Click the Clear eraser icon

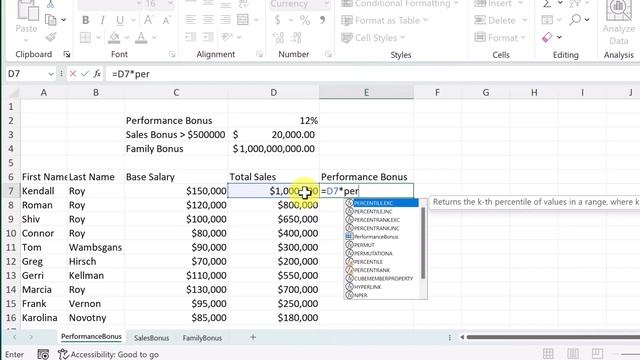coord(547,38)
